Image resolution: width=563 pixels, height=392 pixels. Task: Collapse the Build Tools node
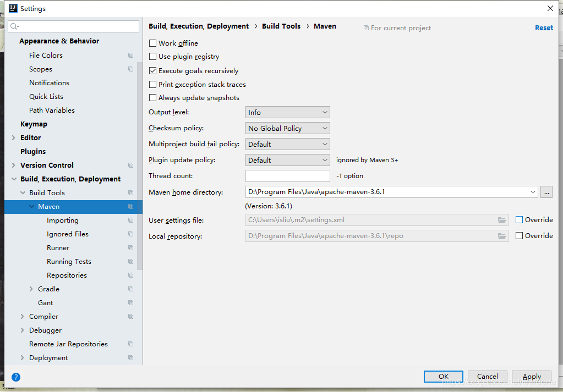pyautogui.click(x=23, y=192)
